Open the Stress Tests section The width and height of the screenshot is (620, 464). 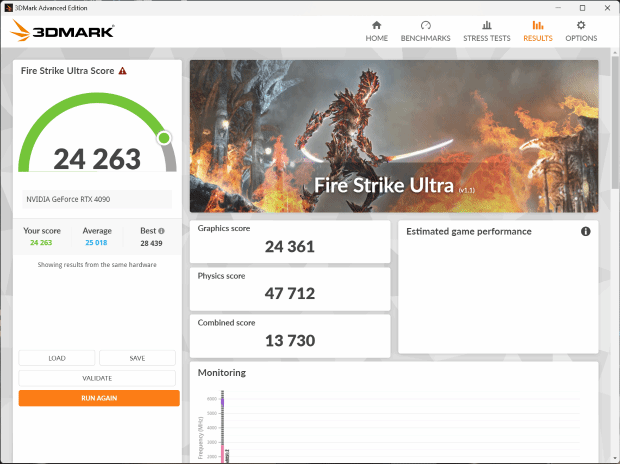coord(487,31)
